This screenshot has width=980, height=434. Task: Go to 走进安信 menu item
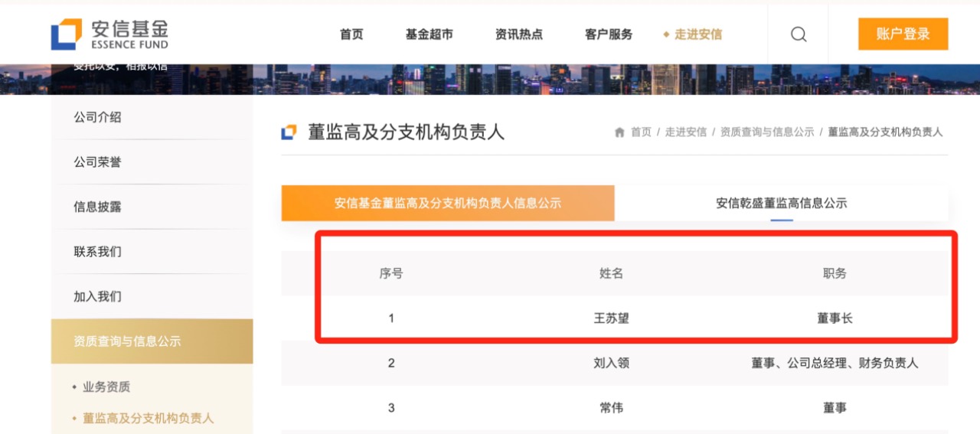pos(697,34)
